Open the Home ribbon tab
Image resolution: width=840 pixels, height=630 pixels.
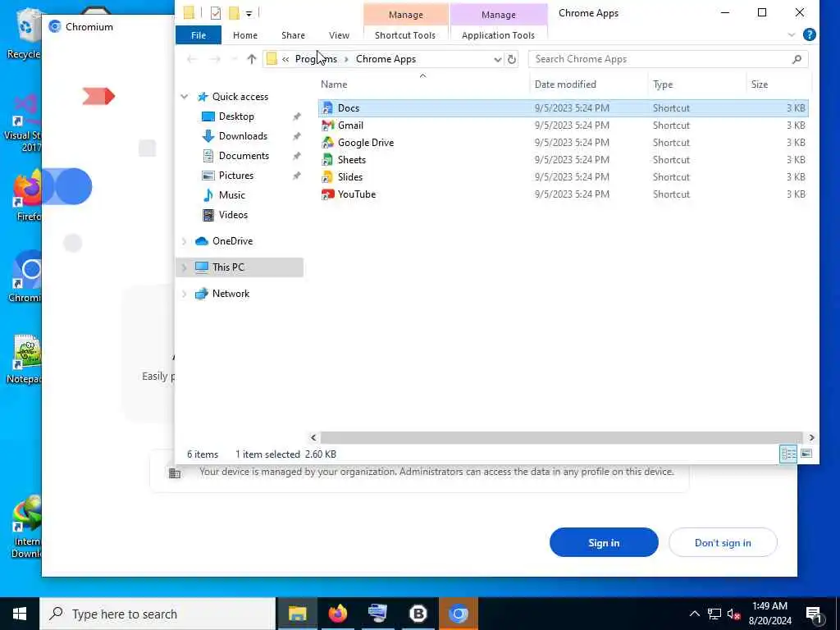coord(245,35)
